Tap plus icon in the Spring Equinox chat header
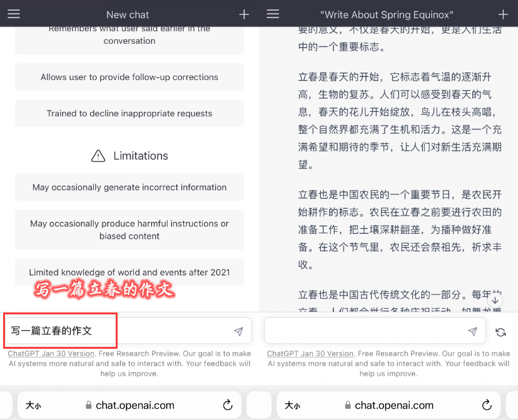Screen dimensions: 518x420 click(503, 14)
